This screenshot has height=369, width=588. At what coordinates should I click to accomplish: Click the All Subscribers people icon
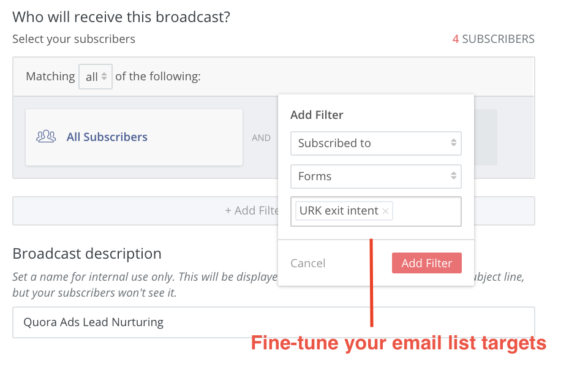46,136
